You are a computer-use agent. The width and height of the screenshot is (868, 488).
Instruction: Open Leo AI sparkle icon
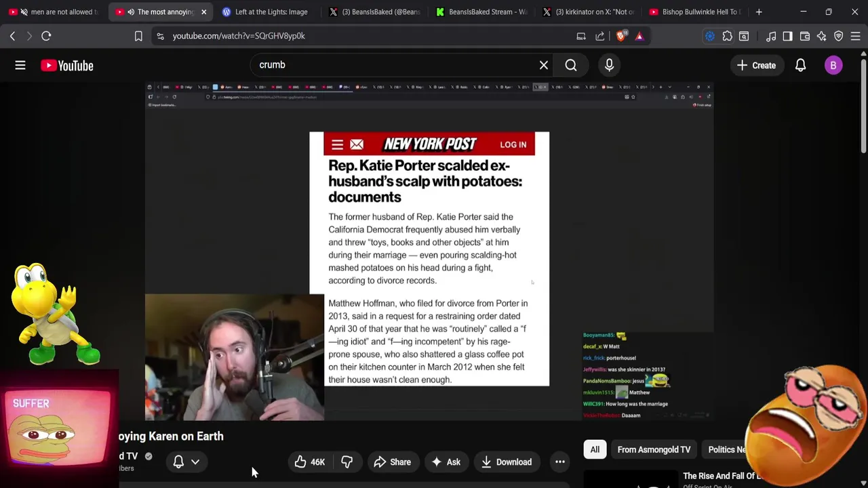click(x=822, y=36)
